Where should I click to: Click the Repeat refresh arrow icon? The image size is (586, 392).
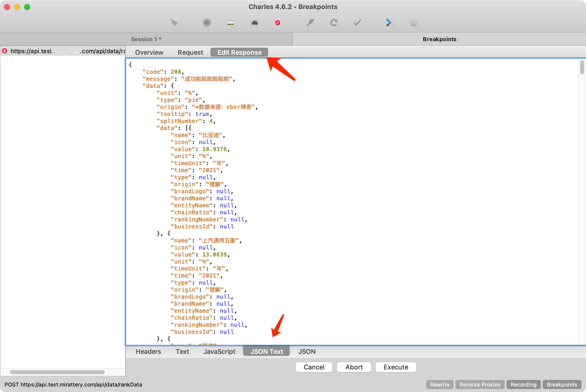click(334, 23)
